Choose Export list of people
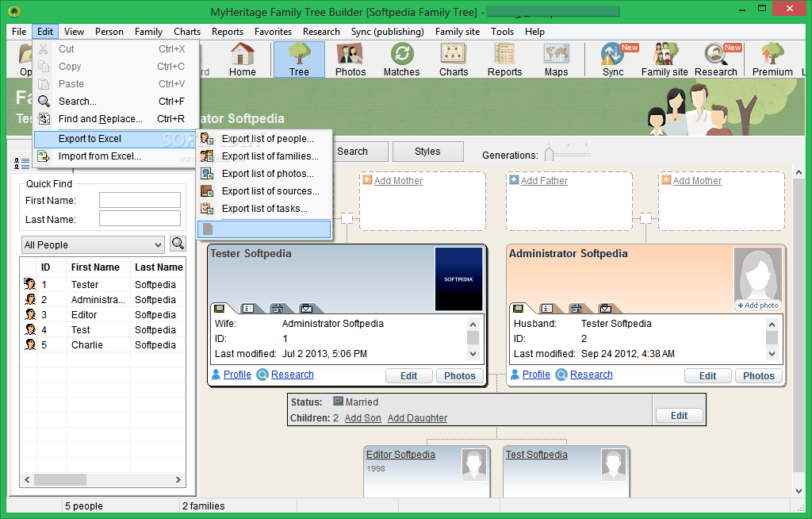The image size is (812, 519). point(264,138)
